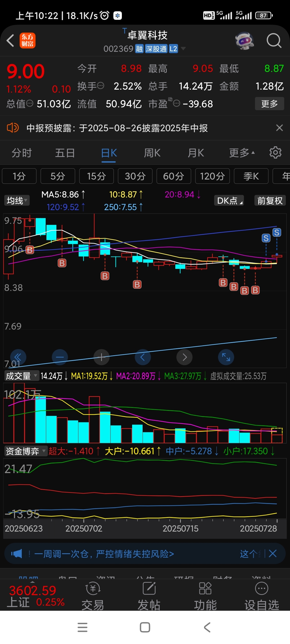The image size is (290, 644).
Task: Tap the 20250702 date label
Action: (84, 529)
